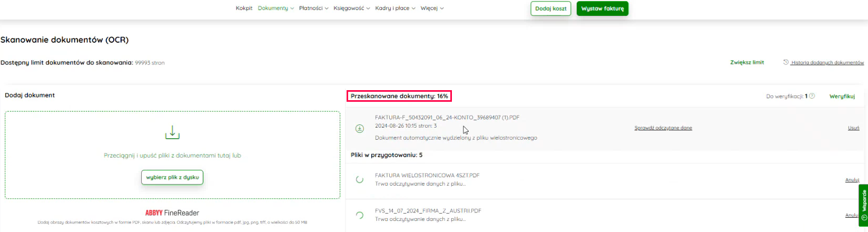Click the upload arrow icon in drop zone
This screenshot has height=232, width=868.
coord(172,132)
